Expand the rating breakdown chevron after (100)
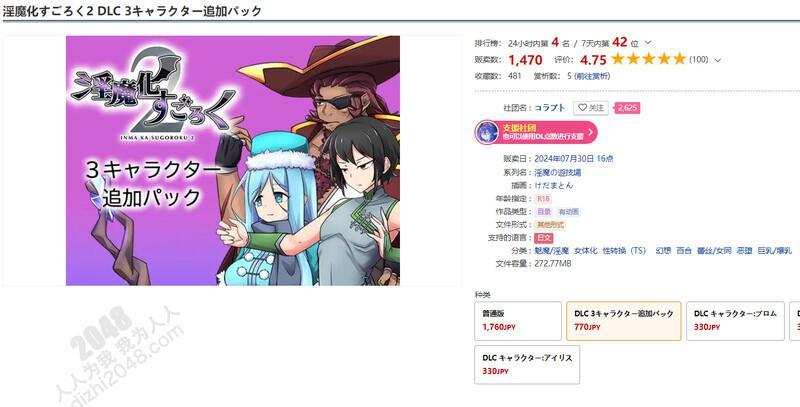The height and width of the screenshot is (407, 800). 718,60
